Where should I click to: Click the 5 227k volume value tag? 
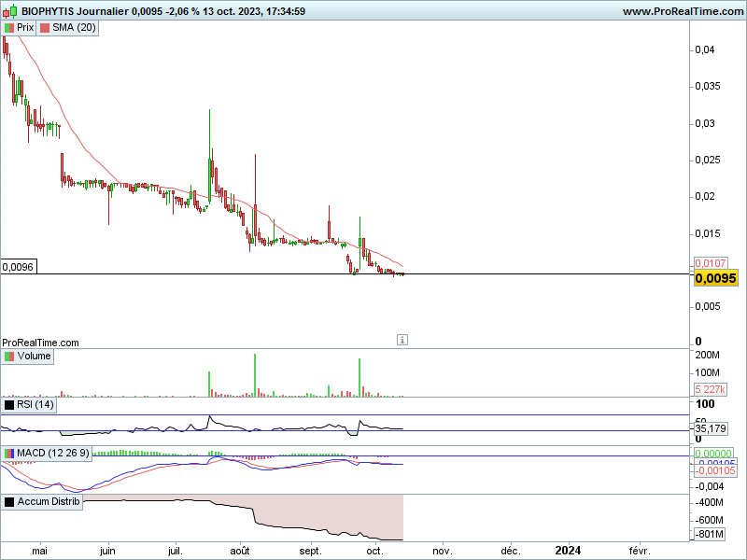tap(710, 389)
